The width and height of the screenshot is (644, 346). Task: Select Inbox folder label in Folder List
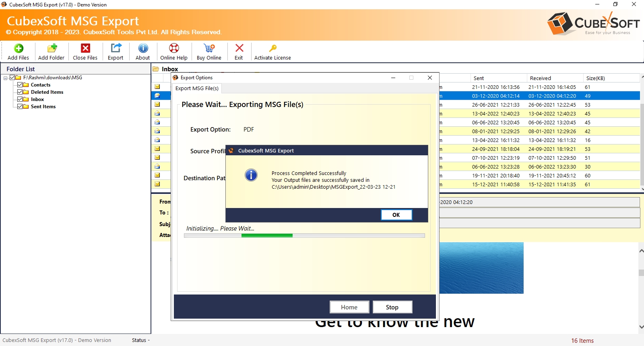(x=37, y=99)
